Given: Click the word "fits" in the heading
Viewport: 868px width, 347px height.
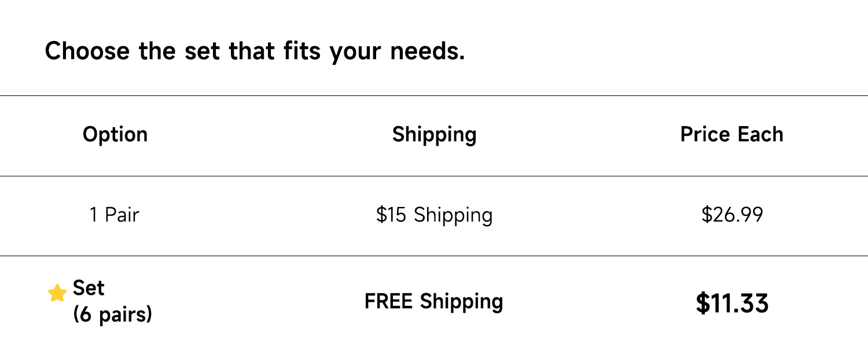Looking at the screenshot, I should point(303,51).
